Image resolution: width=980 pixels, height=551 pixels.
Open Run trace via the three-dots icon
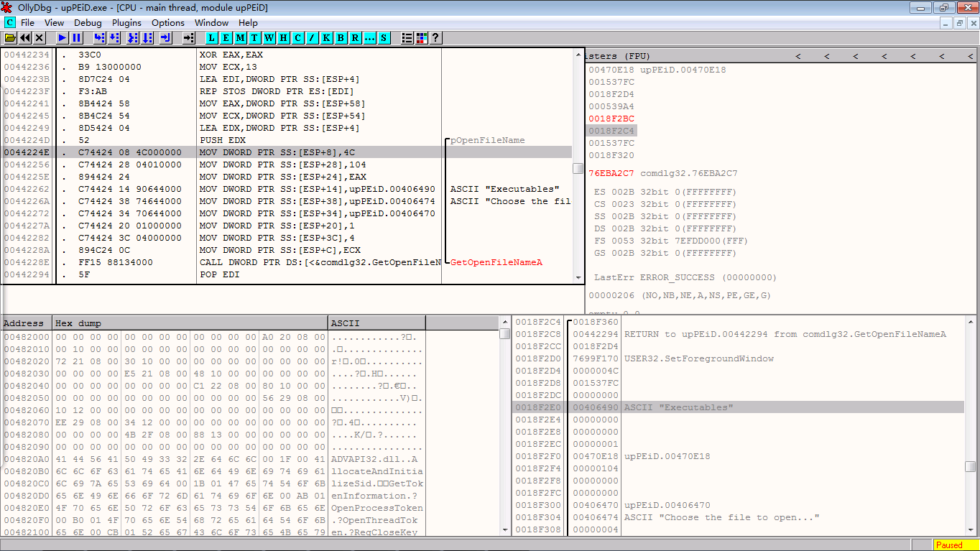coord(370,37)
